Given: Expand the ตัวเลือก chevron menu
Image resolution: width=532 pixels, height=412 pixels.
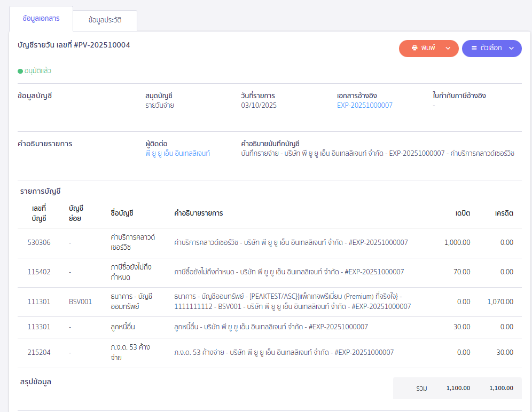Looking at the screenshot, I should [511, 48].
